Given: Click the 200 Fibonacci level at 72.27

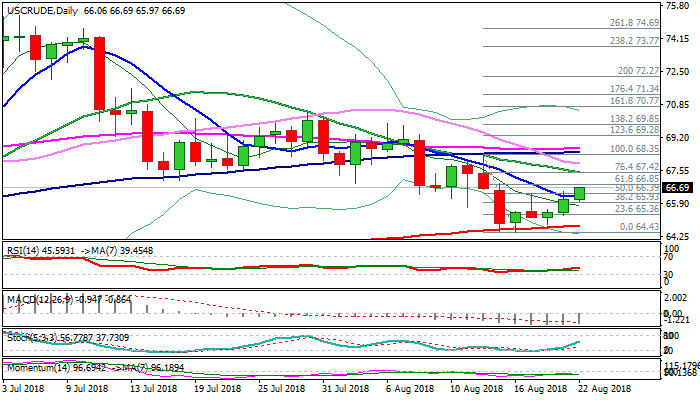Looking at the screenshot, I should (638, 71).
